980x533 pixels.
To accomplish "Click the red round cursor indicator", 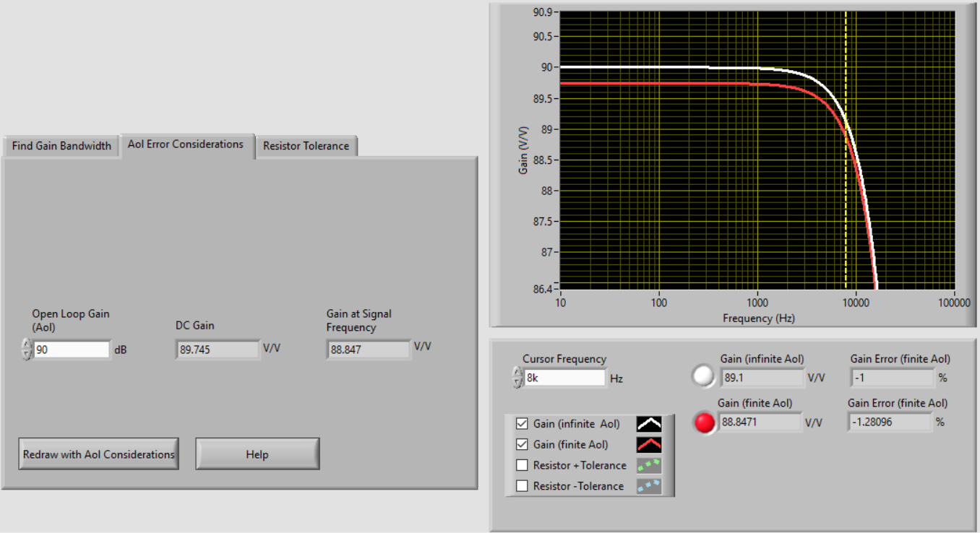I will pos(704,422).
